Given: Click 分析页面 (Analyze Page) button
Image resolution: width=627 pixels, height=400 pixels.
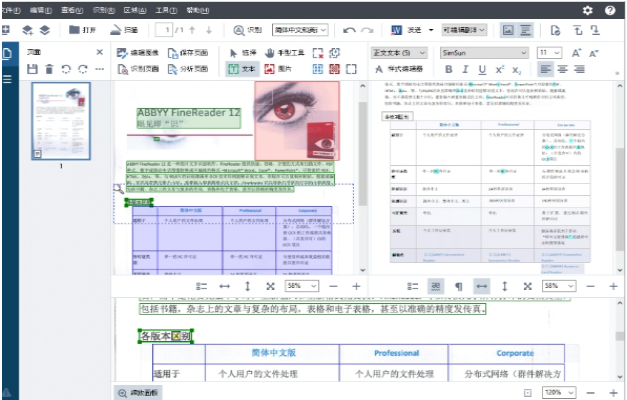Looking at the screenshot, I should tap(188, 69).
